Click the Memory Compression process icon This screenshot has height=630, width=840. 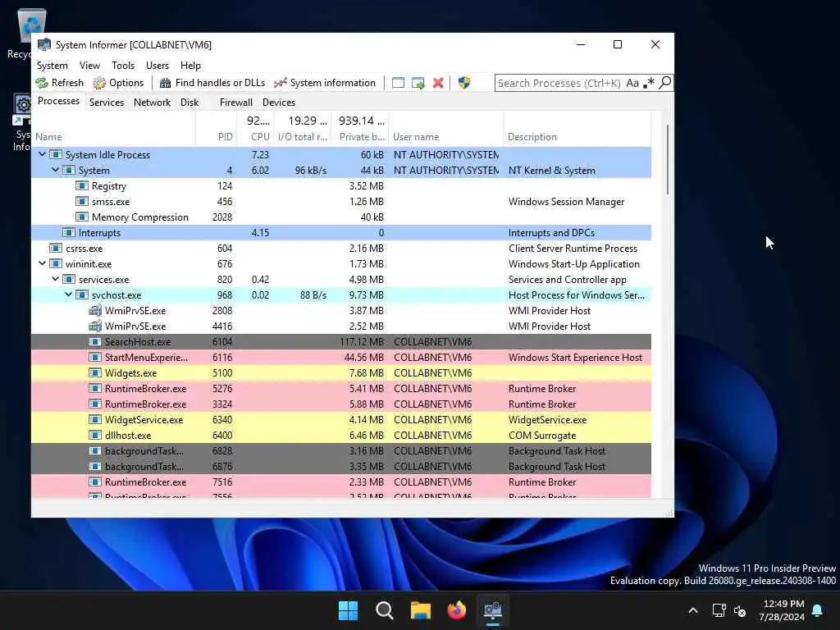click(82, 217)
